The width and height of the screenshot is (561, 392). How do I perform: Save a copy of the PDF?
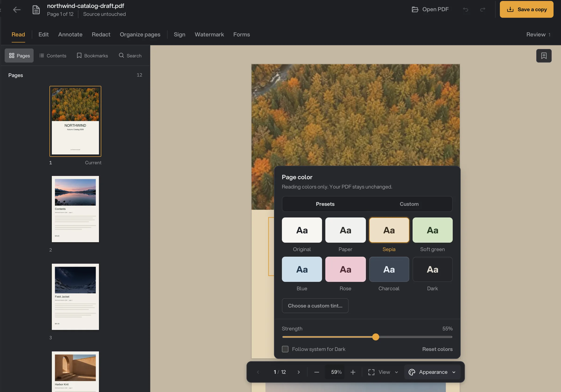pyautogui.click(x=526, y=9)
